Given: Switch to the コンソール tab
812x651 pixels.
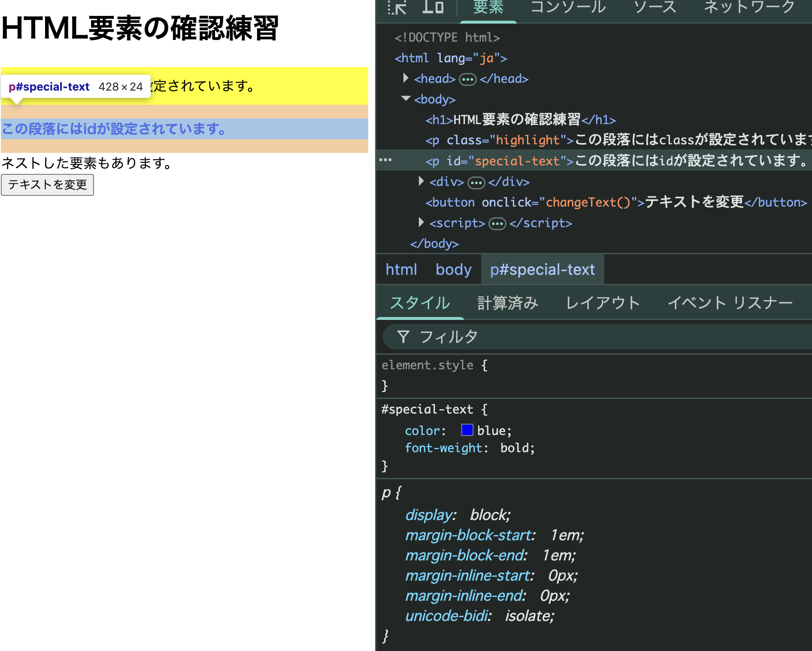Looking at the screenshot, I should coord(568,8).
